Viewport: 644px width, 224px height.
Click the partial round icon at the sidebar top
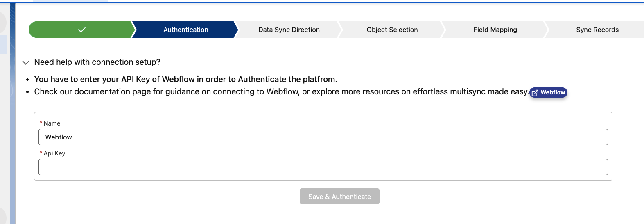click(x=3, y=22)
